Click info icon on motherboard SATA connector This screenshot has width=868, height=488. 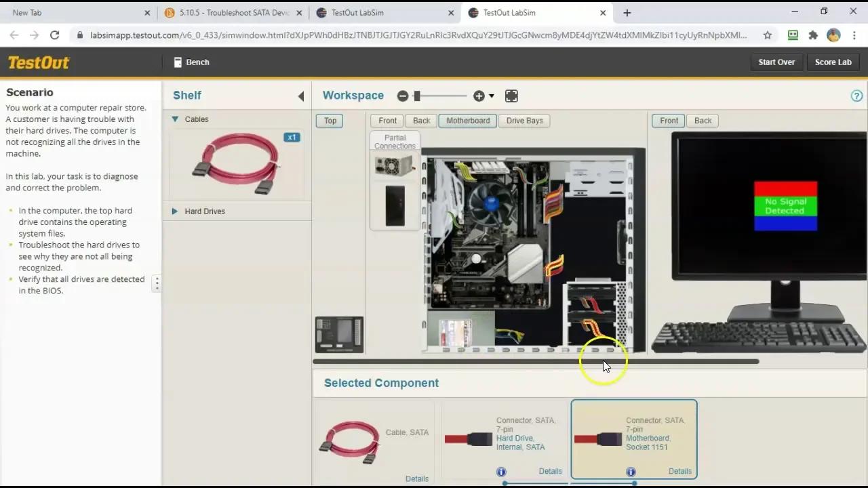pos(631,472)
